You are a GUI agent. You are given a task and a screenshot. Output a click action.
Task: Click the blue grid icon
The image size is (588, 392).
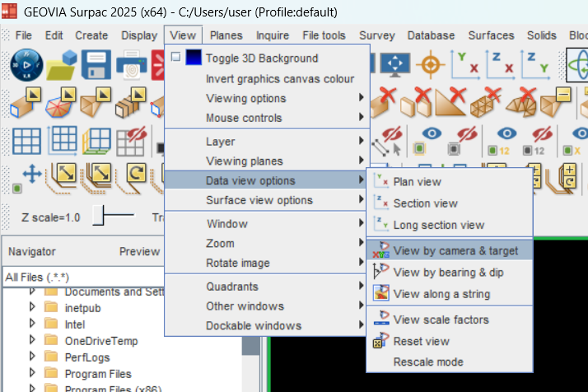[x=26, y=141]
